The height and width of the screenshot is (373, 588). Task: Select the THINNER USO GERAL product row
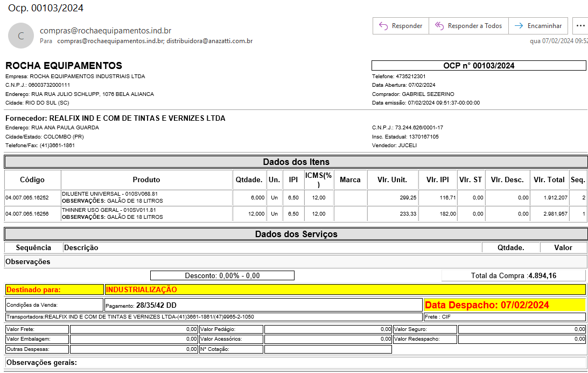tap(146, 213)
